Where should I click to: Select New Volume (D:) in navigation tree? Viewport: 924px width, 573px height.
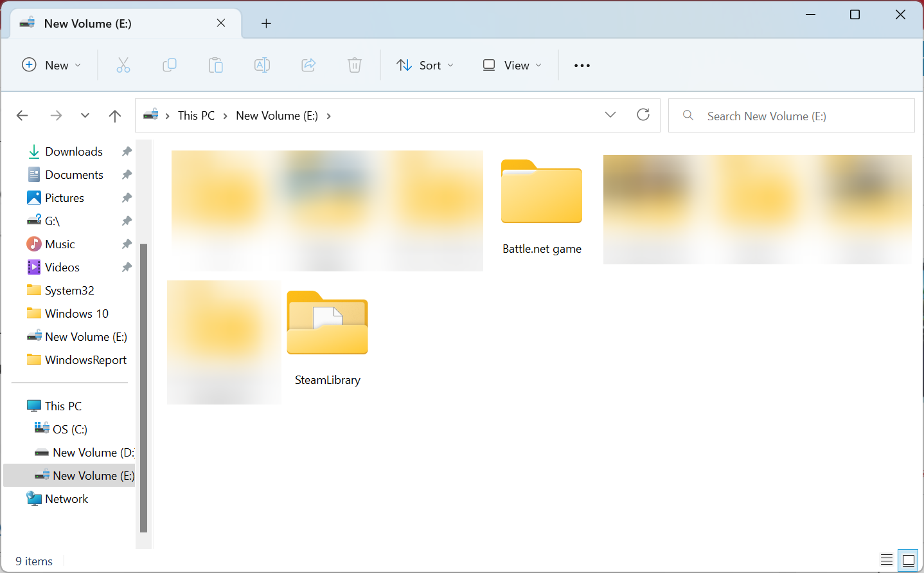[x=93, y=453]
